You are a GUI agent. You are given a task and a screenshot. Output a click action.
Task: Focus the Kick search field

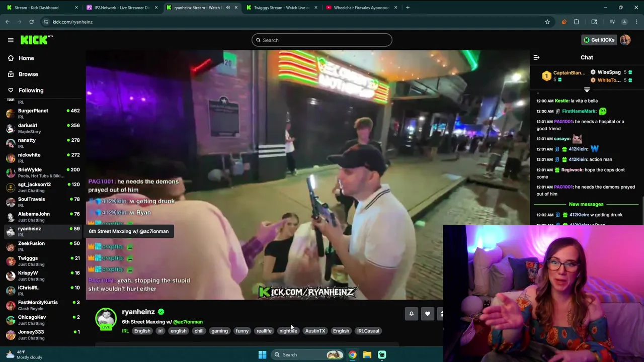(x=322, y=40)
